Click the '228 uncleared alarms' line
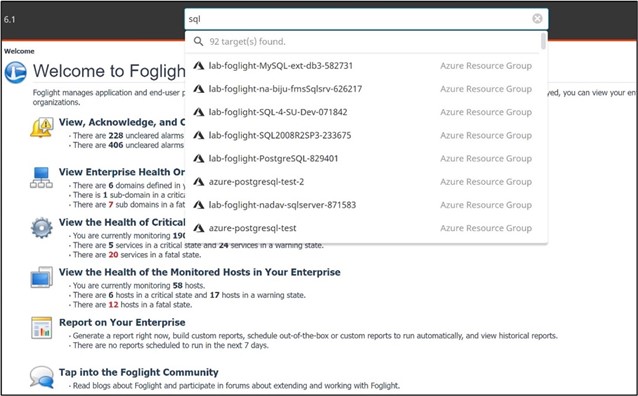638x396 pixels. click(x=128, y=136)
